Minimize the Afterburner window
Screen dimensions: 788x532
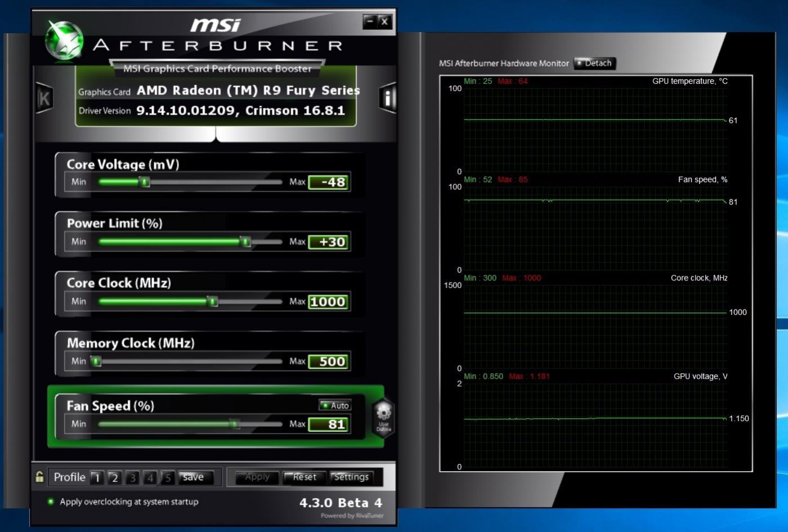pos(370,21)
